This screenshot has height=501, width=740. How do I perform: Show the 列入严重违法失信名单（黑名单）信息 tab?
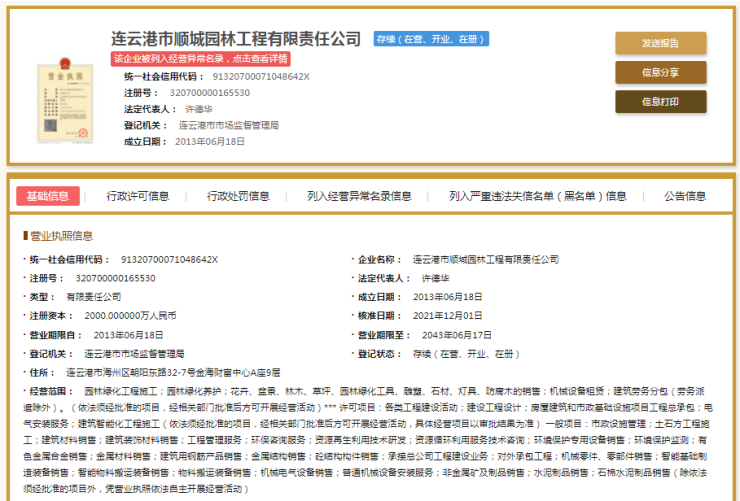(x=538, y=196)
